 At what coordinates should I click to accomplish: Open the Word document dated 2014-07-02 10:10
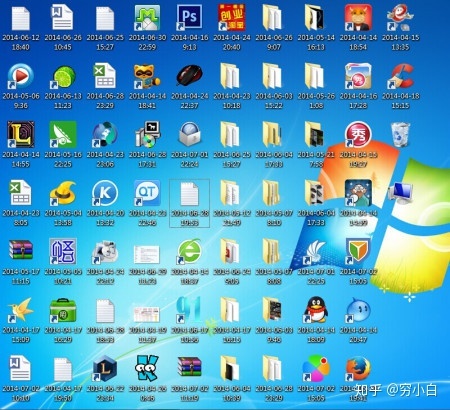click(20, 368)
